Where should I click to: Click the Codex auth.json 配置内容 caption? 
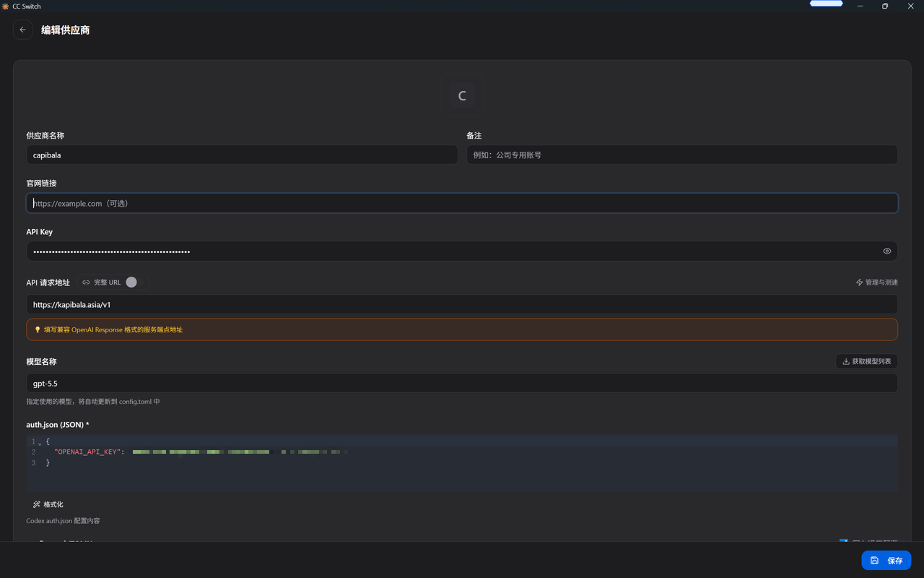click(63, 521)
